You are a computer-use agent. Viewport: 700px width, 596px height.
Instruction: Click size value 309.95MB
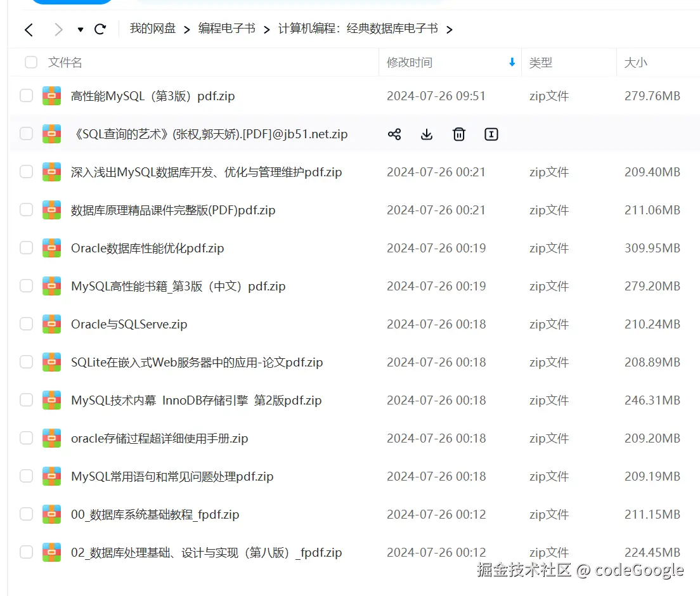[x=652, y=248]
